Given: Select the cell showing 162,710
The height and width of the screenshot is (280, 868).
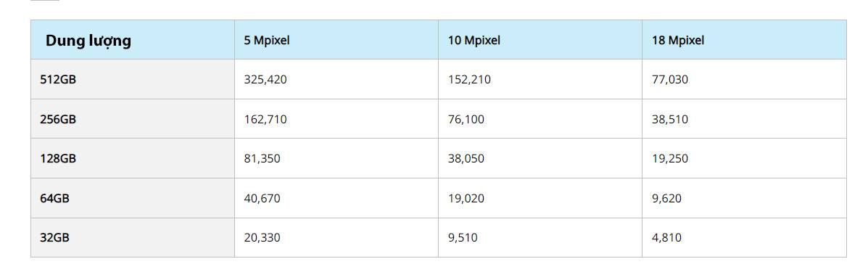Looking at the screenshot, I should click(x=336, y=119).
